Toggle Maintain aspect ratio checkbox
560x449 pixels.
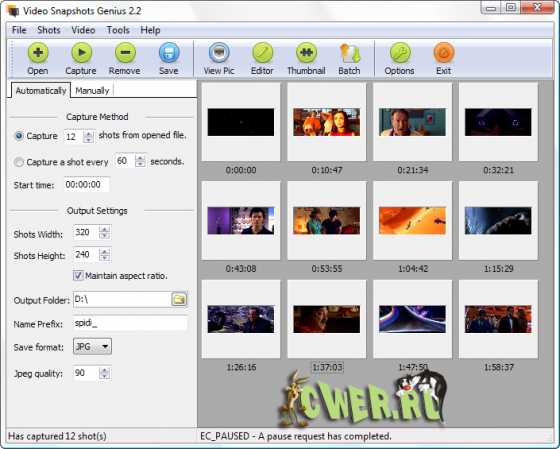(x=78, y=275)
